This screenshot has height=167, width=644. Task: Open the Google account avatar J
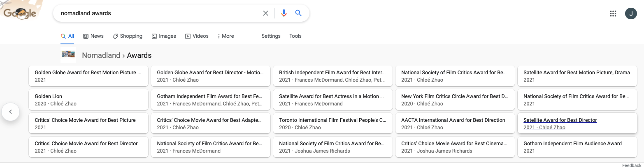(x=631, y=14)
